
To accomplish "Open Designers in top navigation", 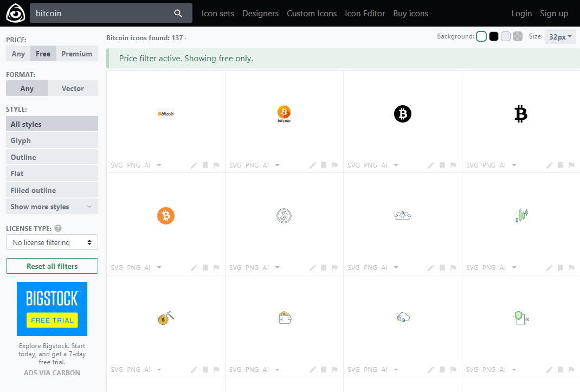I will tap(260, 14).
